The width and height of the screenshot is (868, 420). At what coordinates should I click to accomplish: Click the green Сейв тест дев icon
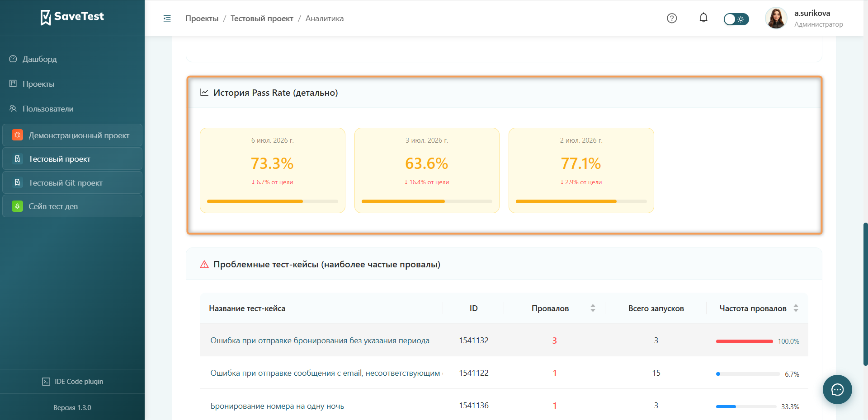(17, 206)
